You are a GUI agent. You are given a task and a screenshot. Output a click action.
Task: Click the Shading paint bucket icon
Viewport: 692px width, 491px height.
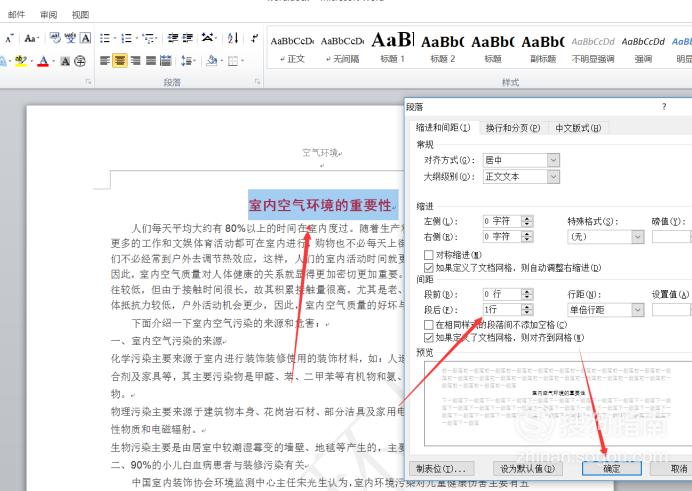point(212,60)
